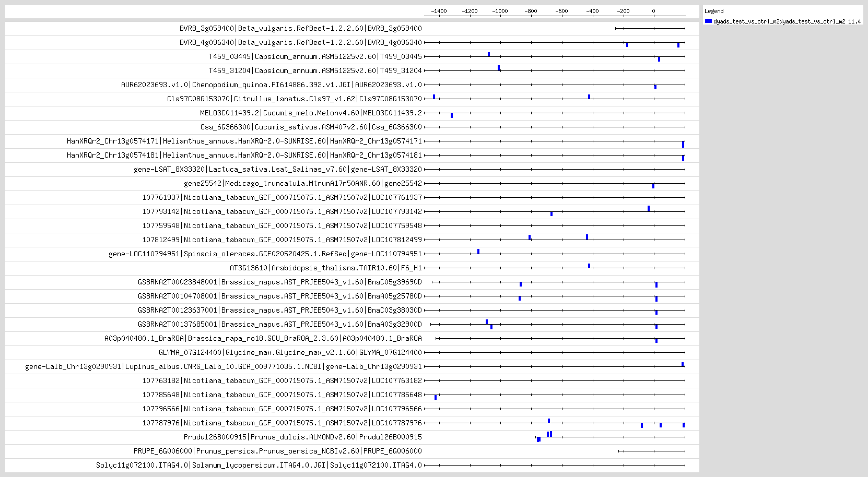Click the blue motif marker on Lupinus_albus row
868x477 pixels.
[683, 364]
